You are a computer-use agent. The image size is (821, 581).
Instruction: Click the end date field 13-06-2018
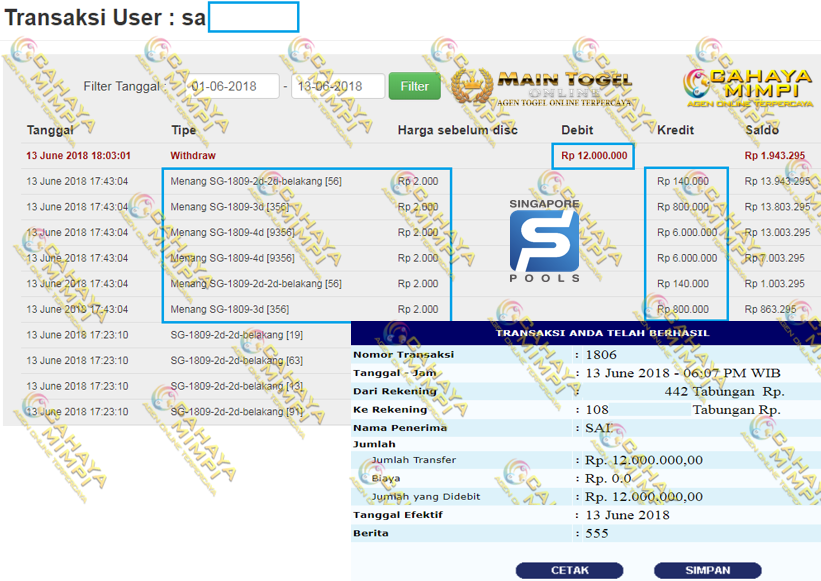point(338,86)
